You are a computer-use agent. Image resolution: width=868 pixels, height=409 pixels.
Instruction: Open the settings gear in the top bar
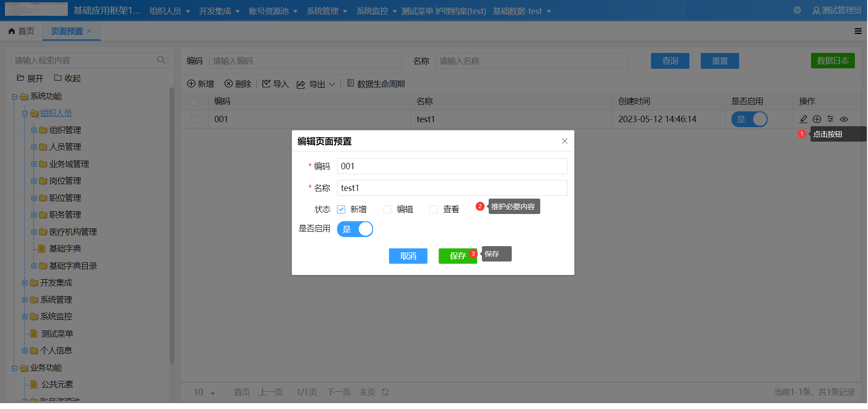[x=797, y=10]
